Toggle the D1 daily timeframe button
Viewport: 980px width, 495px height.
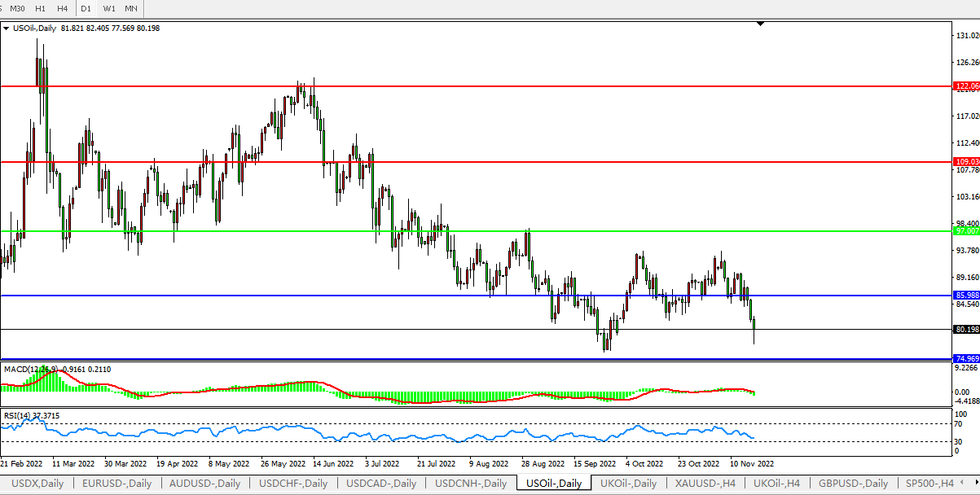(x=86, y=8)
